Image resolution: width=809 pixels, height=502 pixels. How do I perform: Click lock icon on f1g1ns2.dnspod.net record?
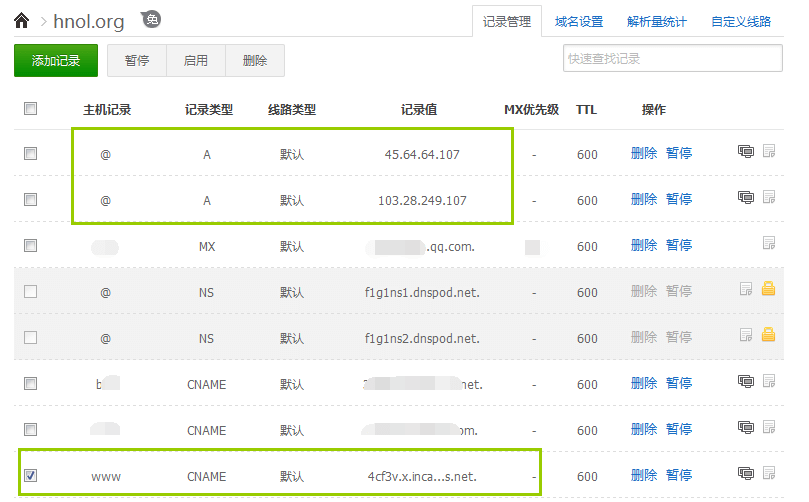pos(768,334)
